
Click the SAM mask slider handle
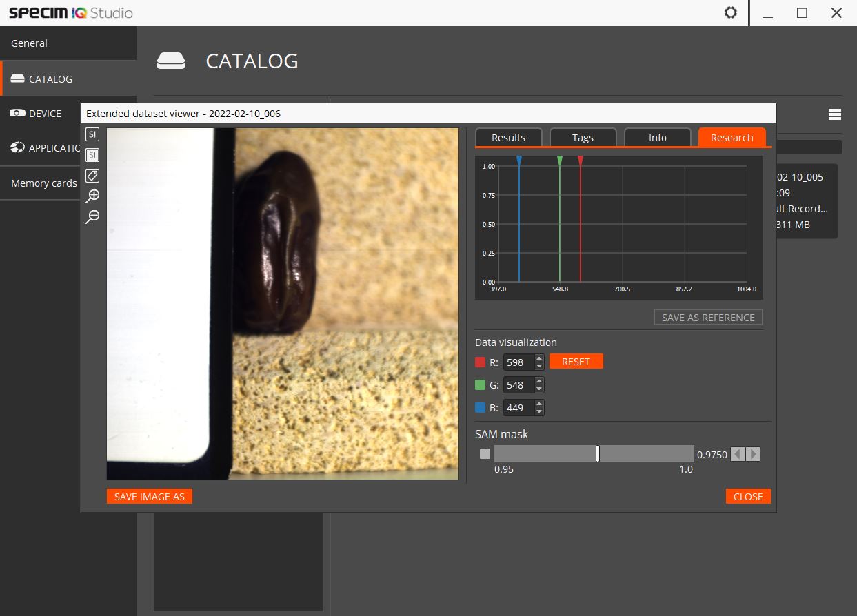[598, 453]
